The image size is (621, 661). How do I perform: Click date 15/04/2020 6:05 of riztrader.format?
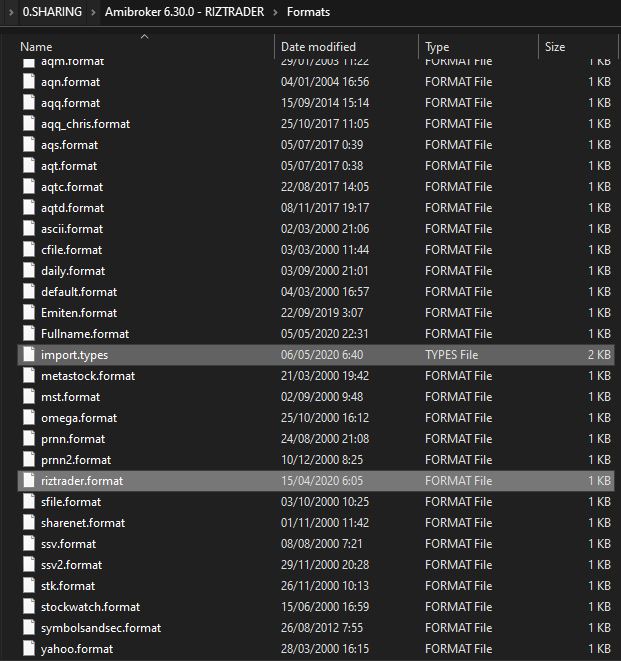pyautogui.click(x=322, y=481)
